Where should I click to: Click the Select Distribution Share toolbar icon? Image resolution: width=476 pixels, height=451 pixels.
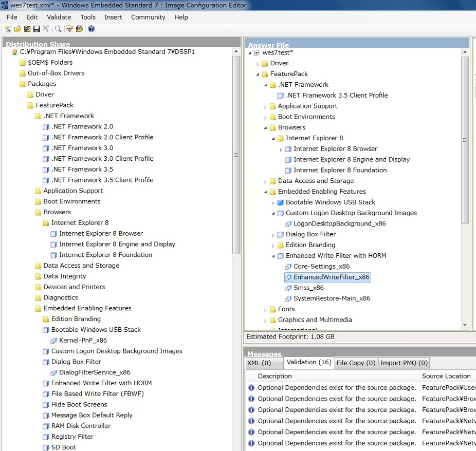27,29
